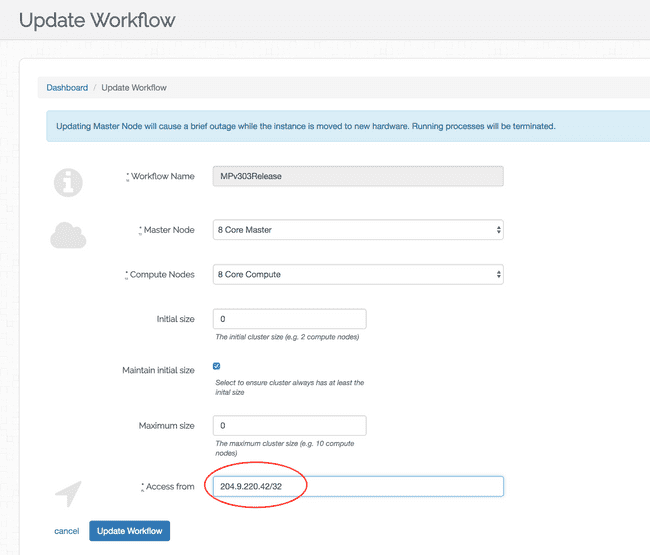Click the disabled Workflow Name field

[358, 176]
